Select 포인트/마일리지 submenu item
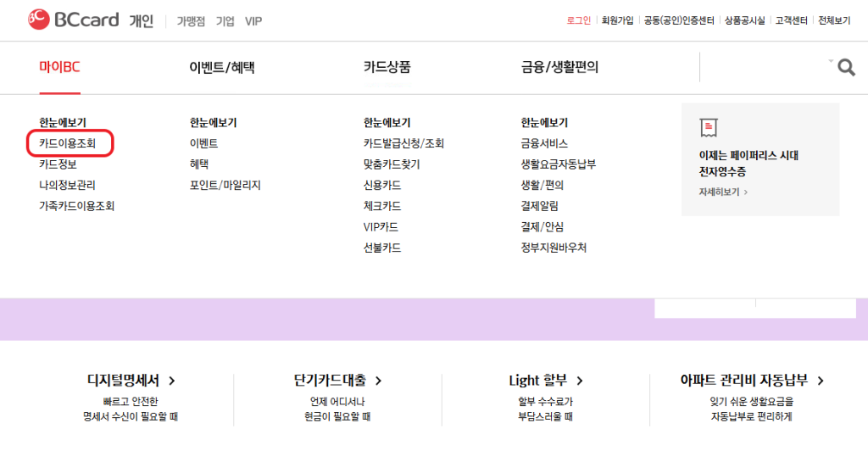Screen dimensions: 868x462 pos(225,185)
